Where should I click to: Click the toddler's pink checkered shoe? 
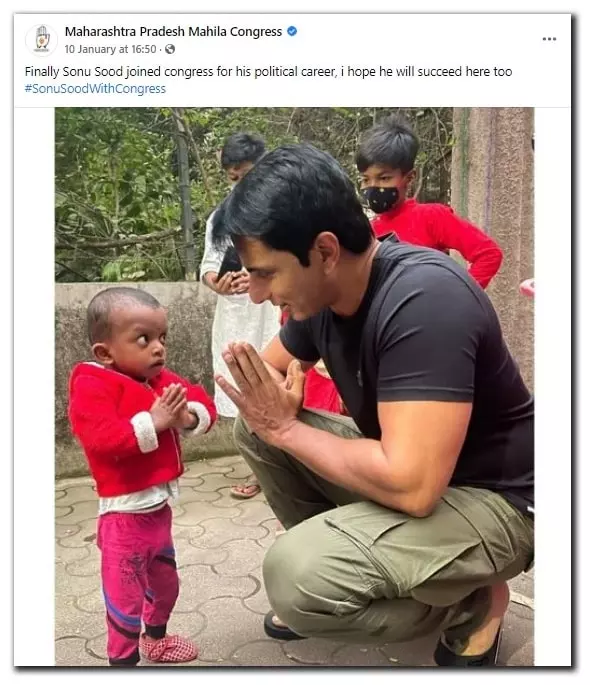(168, 647)
